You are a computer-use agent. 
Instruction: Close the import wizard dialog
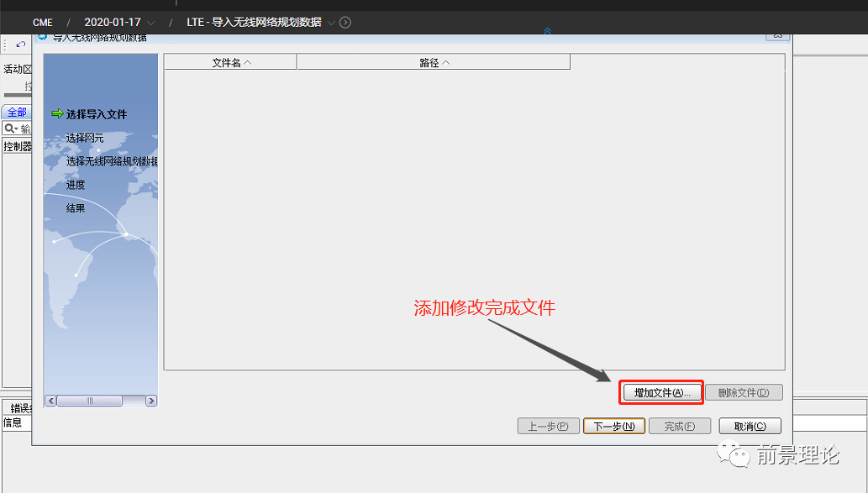(x=778, y=36)
